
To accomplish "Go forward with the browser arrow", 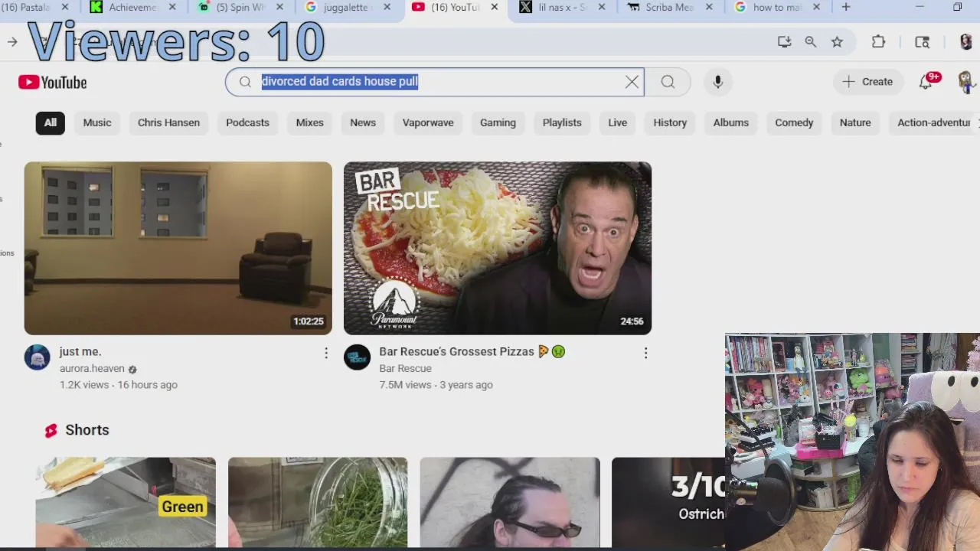I will point(12,42).
